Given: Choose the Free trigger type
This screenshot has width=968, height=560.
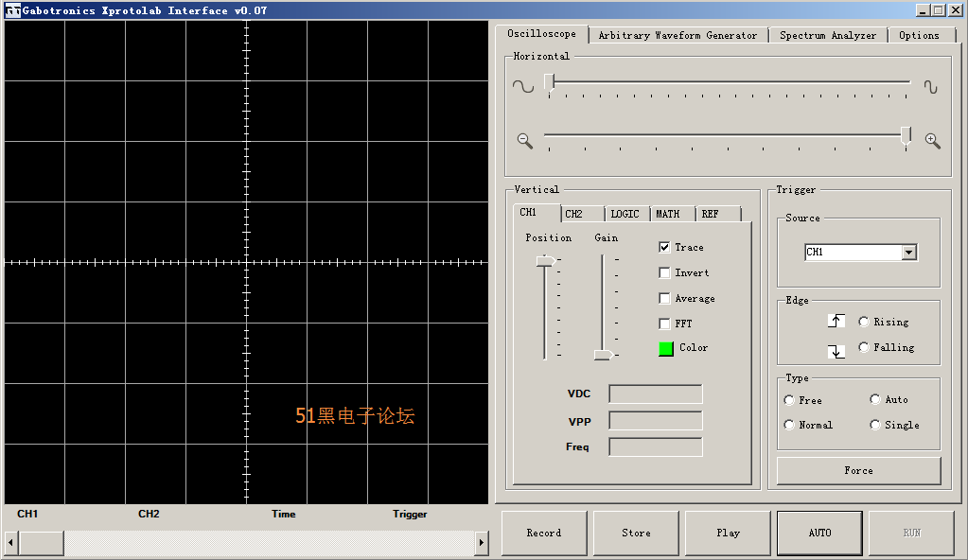Looking at the screenshot, I should 789,400.
